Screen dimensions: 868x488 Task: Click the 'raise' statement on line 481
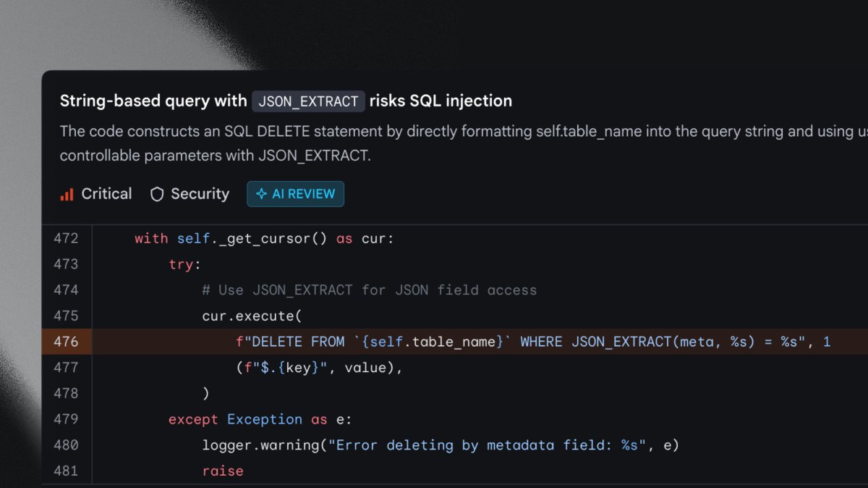223,471
